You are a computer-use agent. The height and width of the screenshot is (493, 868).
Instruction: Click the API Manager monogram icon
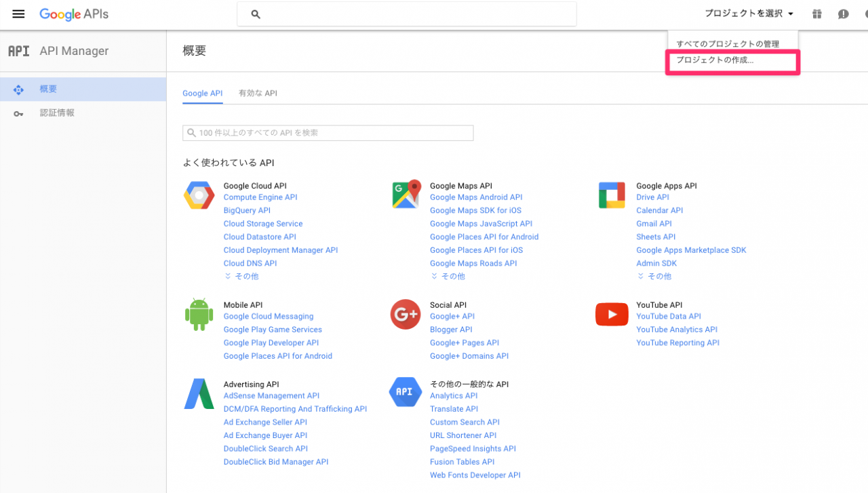(18, 51)
